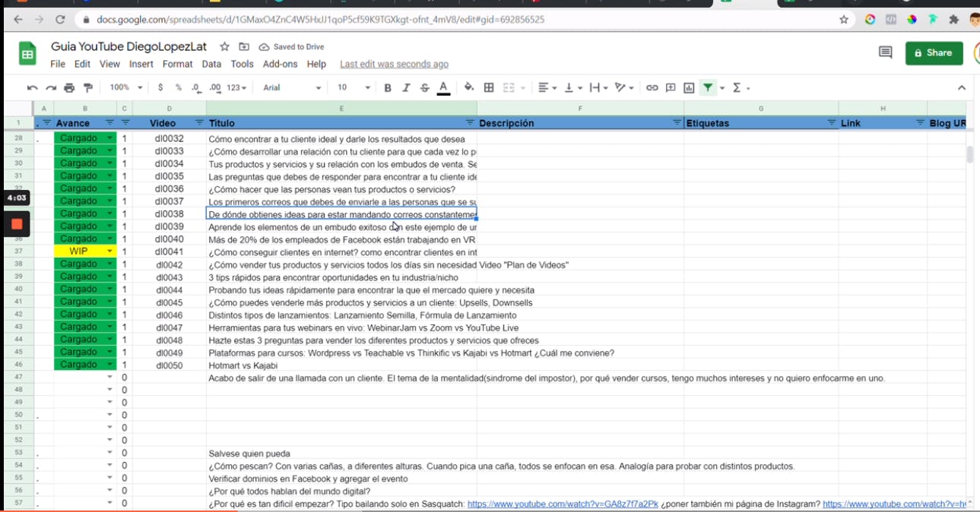The height and width of the screenshot is (512, 980).
Task: Open the font size 10 dropdown
Action: 354,88
